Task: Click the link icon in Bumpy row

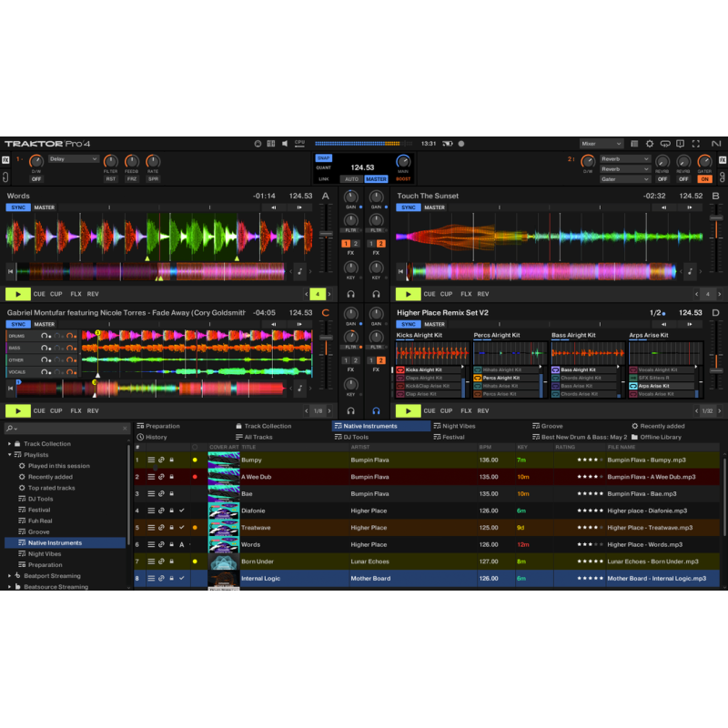Action: point(161,460)
